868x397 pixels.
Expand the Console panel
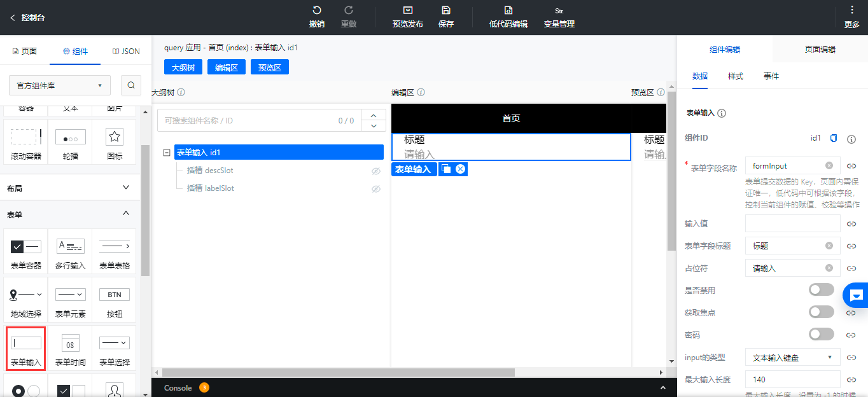pos(663,387)
